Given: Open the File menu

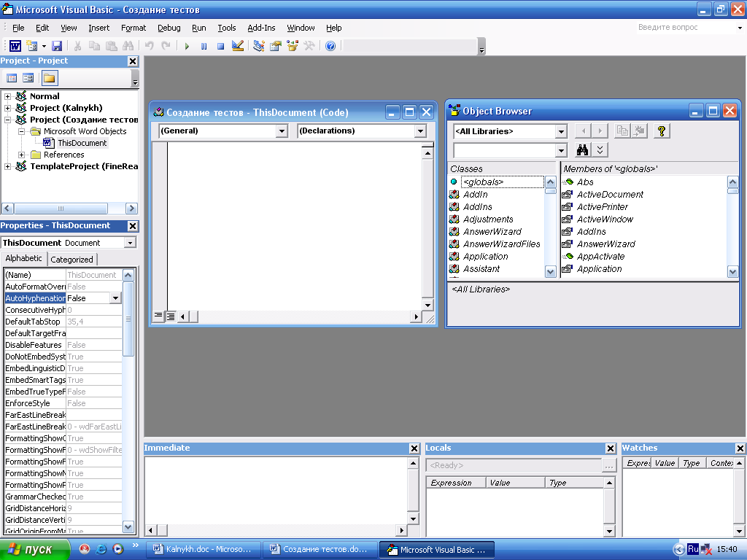Looking at the screenshot, I should 18,28.
